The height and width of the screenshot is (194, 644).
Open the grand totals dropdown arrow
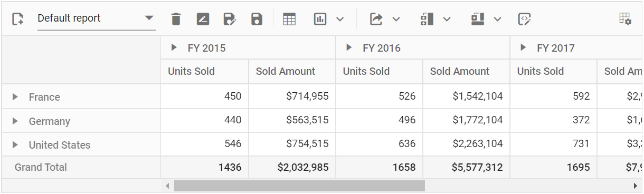pyautogui.click(x=497, y=20)
